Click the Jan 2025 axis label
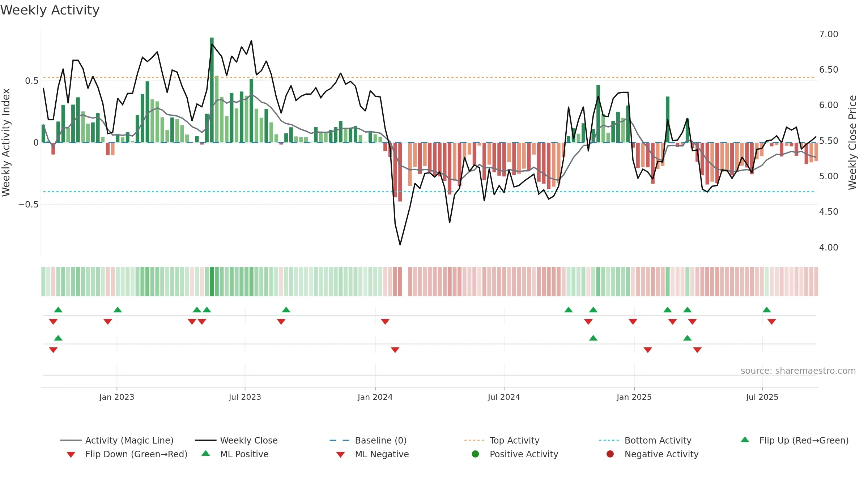Screen dimensions: 868x488 (634, 397)
